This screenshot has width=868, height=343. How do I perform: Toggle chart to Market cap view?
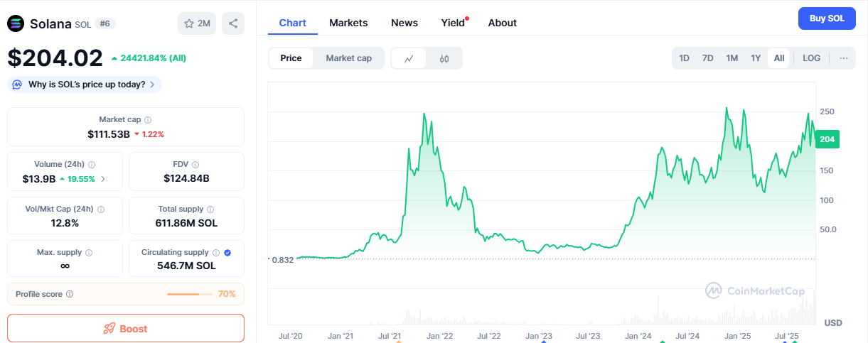tap(348, 58)
